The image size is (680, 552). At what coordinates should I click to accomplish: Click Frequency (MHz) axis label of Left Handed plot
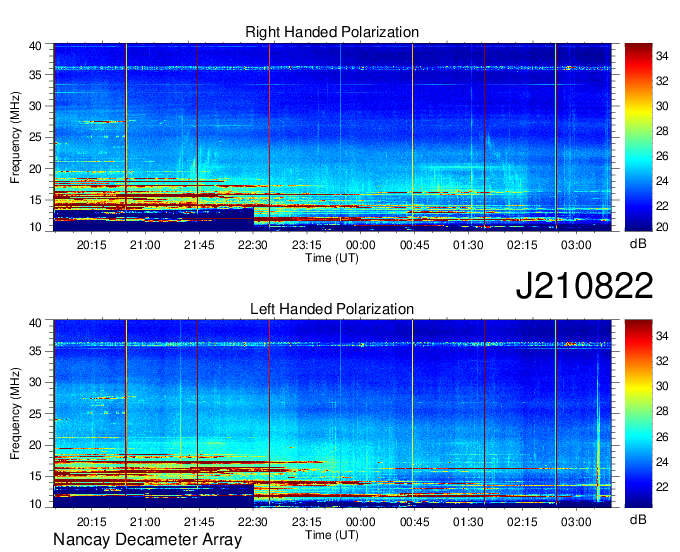click(15, 414)
